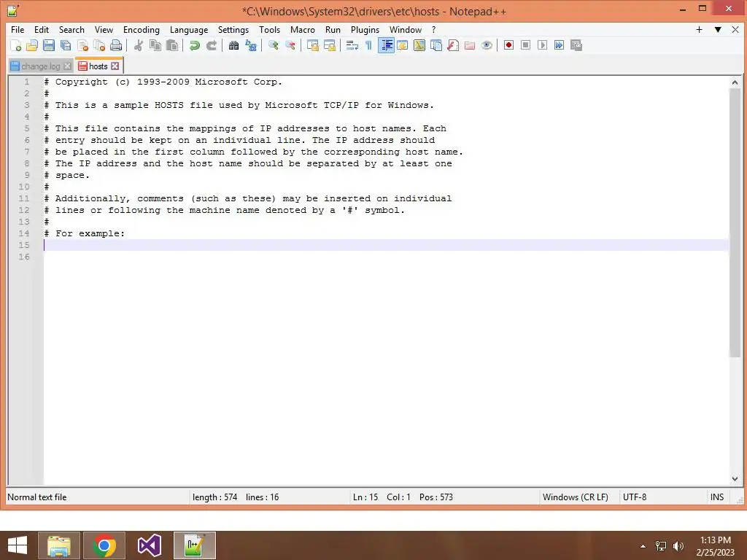This screenshot has width=747, height=560.
Task: Select the hosts tab
Action: click(98, 66)
